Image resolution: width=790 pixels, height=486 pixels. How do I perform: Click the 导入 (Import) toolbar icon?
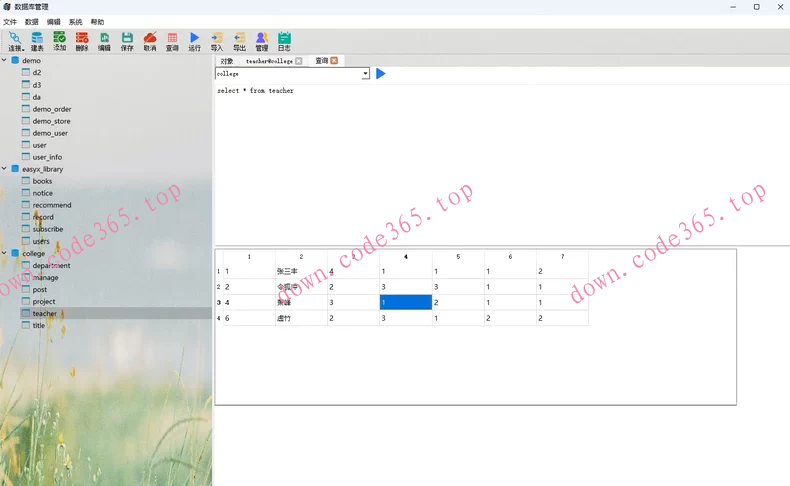[217, 41]
